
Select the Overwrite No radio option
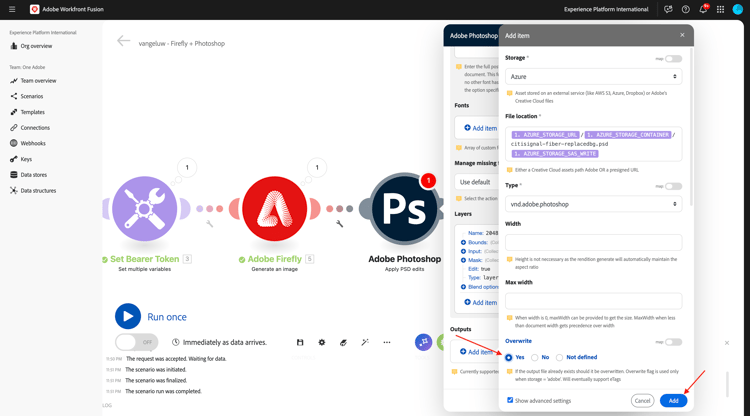(535, 358)
